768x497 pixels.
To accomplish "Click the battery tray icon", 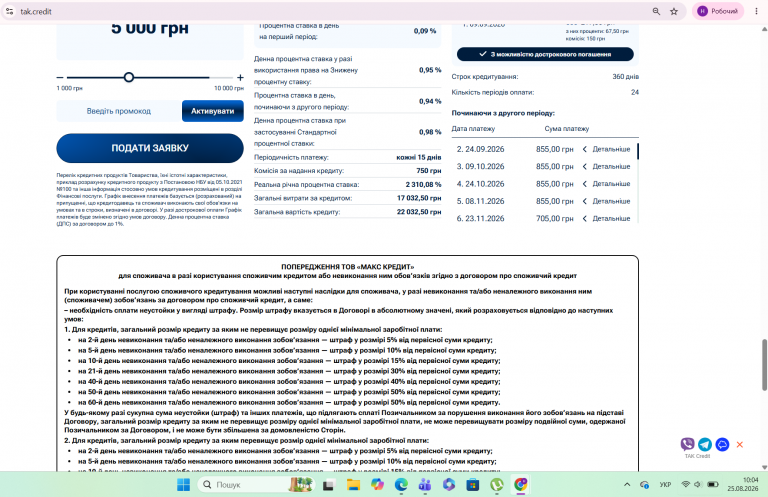I will (x=713, y=485).
